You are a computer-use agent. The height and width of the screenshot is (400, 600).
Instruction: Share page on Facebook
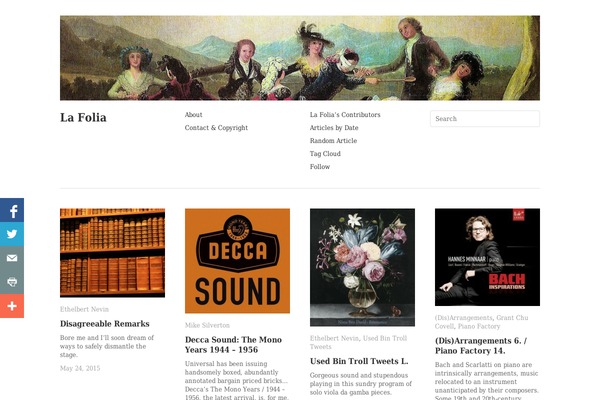11,211
